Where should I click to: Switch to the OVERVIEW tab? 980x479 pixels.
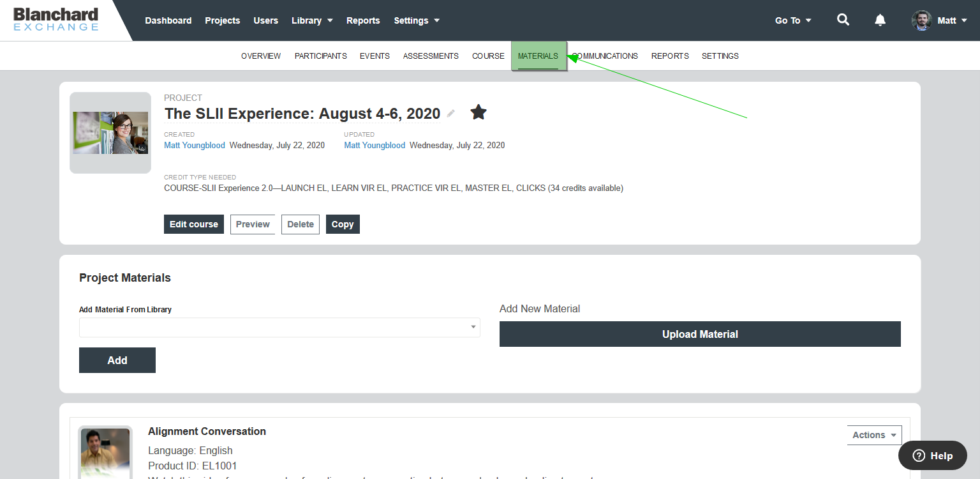point(261,56)
